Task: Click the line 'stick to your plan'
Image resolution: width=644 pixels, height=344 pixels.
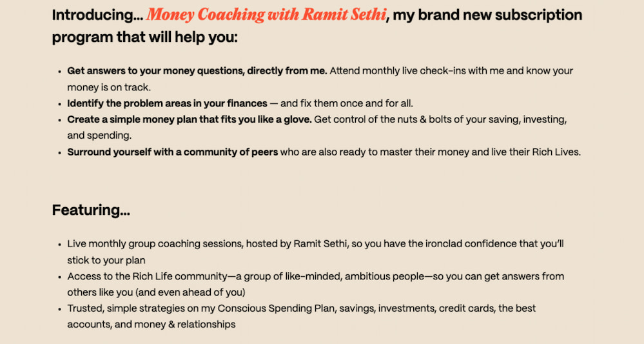Action: tap(108, 260)
